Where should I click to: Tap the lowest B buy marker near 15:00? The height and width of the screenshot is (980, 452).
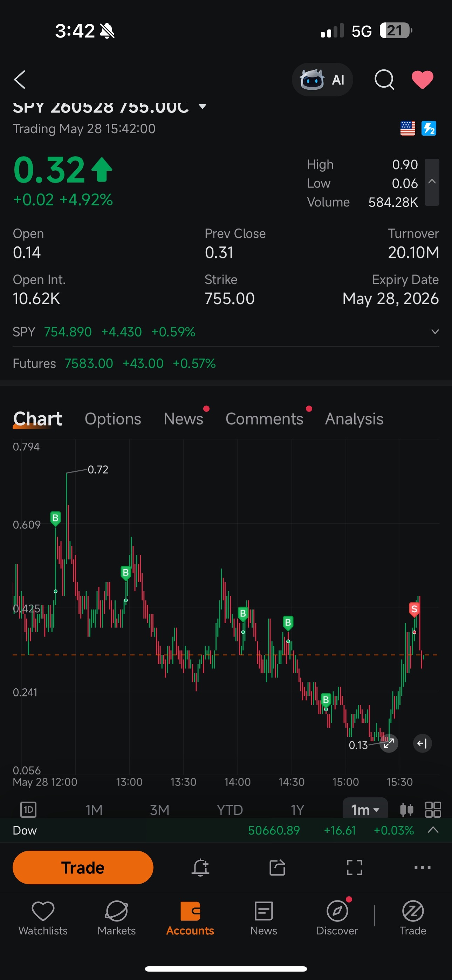pyautogui.click(x=326, y=700)
